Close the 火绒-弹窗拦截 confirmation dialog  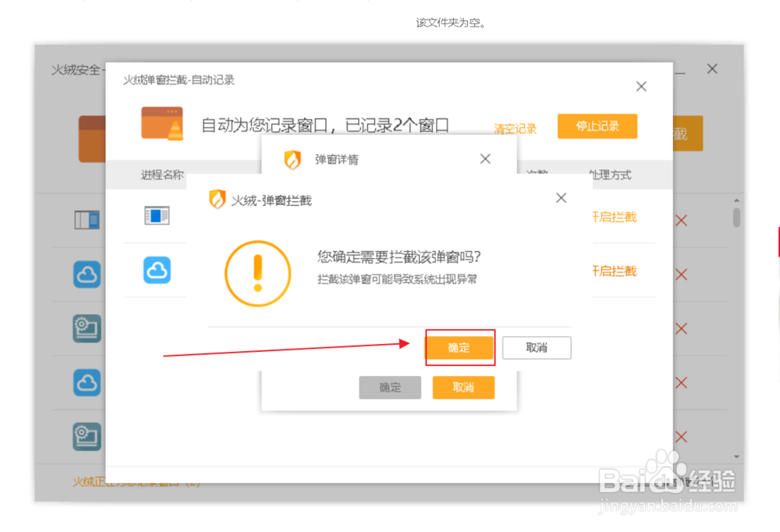coord(561,197)
